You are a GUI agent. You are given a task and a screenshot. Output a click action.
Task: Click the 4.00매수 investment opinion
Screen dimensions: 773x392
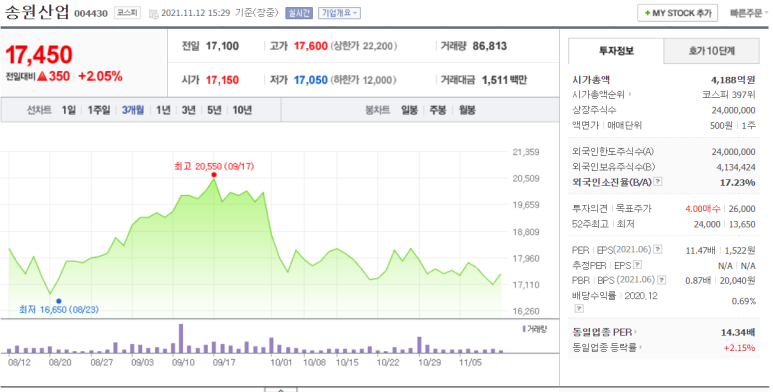[703, 209]
